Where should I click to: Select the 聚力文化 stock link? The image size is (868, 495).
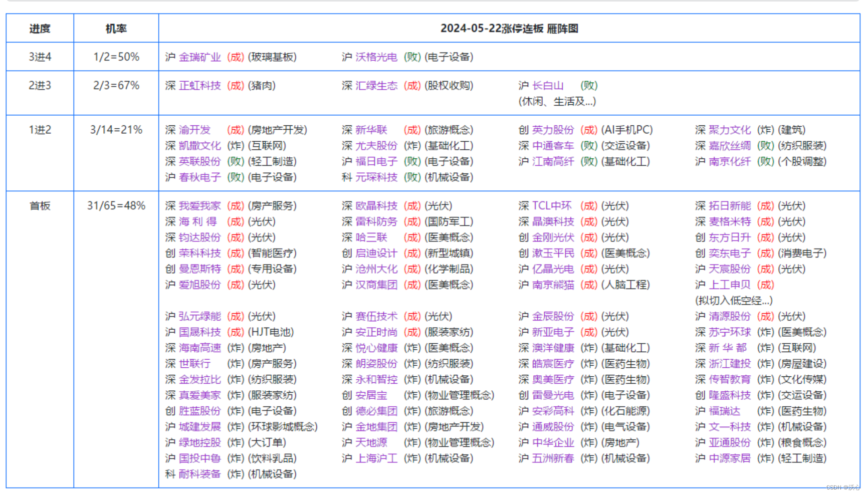[x=730, y=130]
